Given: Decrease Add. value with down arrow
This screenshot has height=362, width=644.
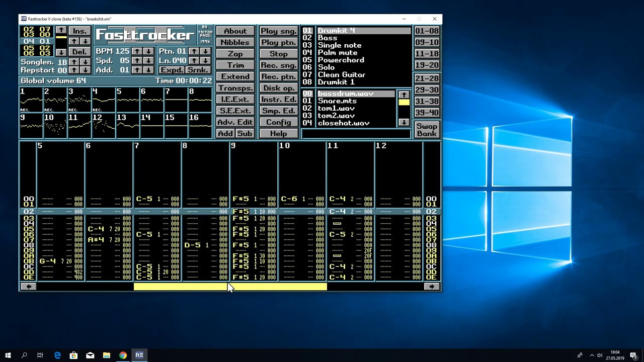Looking at the screenshot, I should [x=148, y=70].
